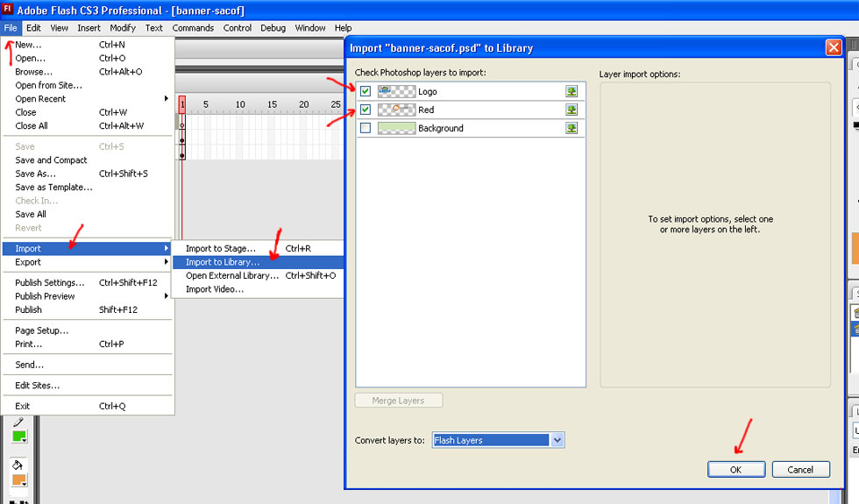
Task: Confirm import with OK button
Action: (736, 470)
